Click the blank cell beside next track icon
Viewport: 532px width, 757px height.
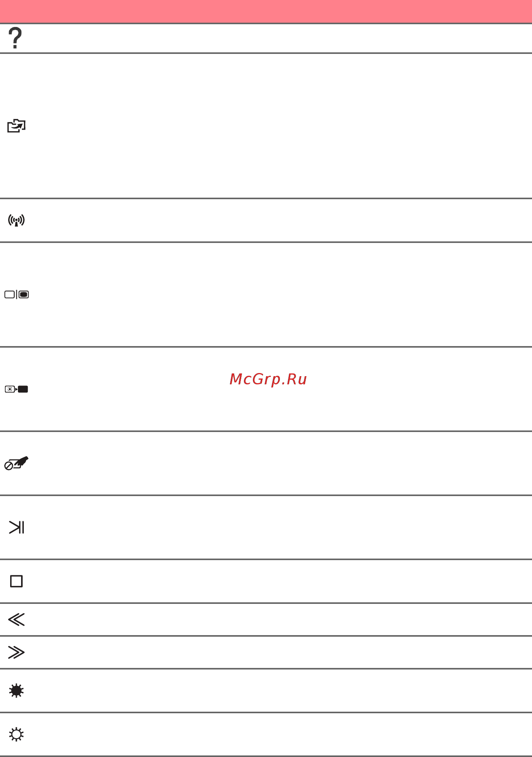[x=281, y=652]
